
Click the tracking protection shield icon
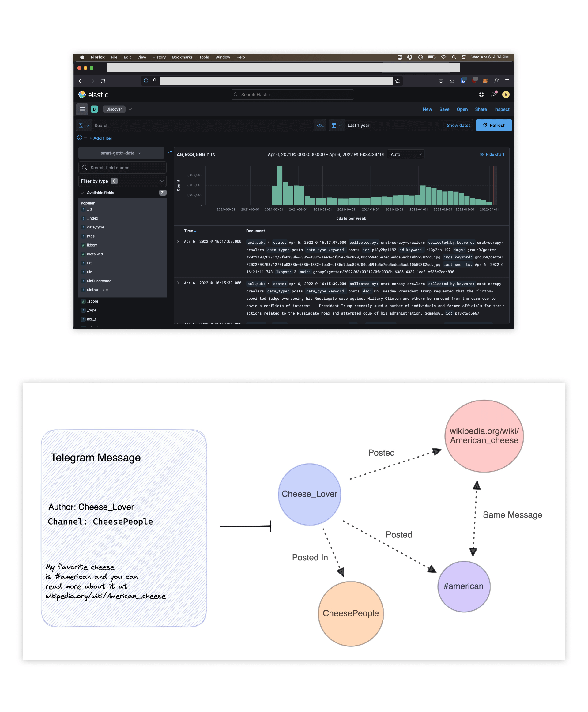click(x=146, y=81)
